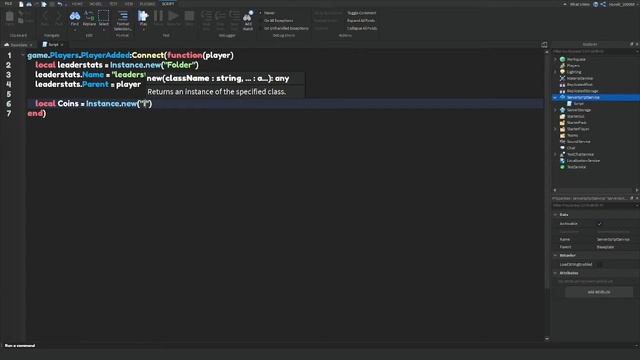Click Expand All Folds action
This screenshot has height=360, width=640.
click(361, 20)
